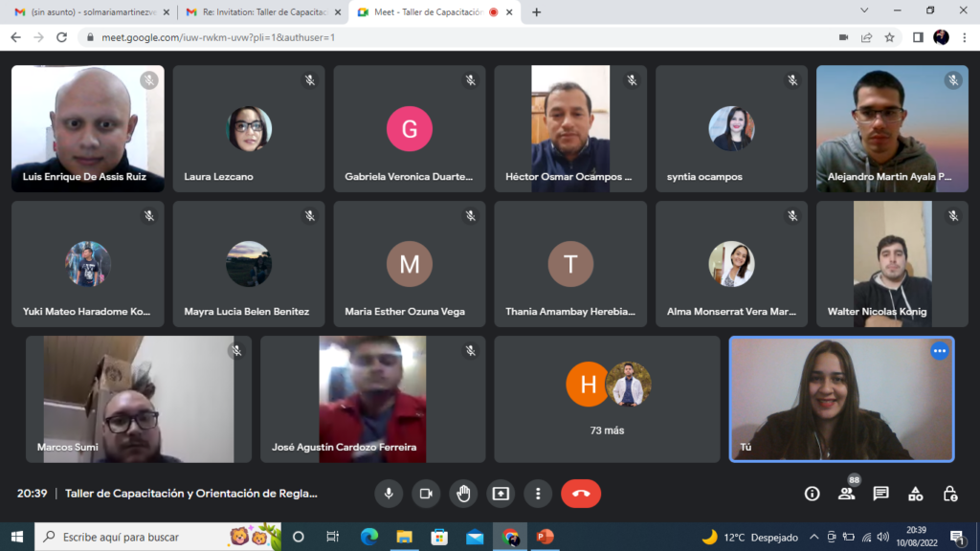Toggle the camera on or off
The height and width of the screenshot is (551, 980).
point(426,494)
